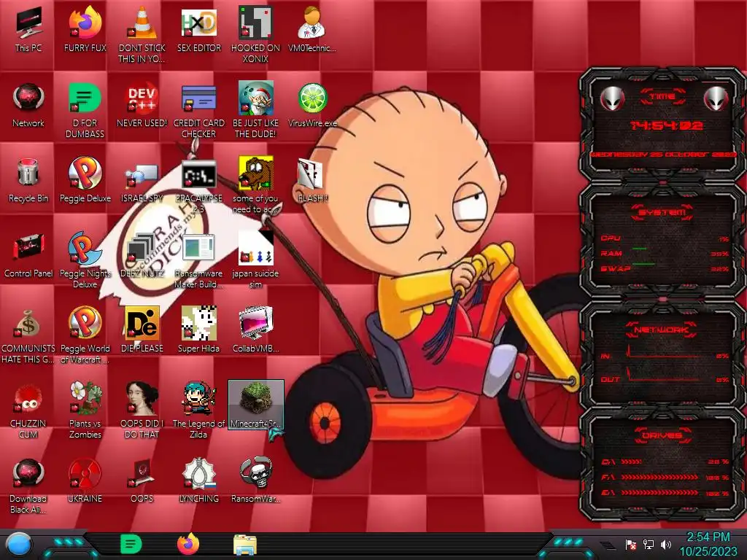Select the CREDIT CARD CHECKER icon
Viewport: 747px width, 560px height.
(199, 111)
